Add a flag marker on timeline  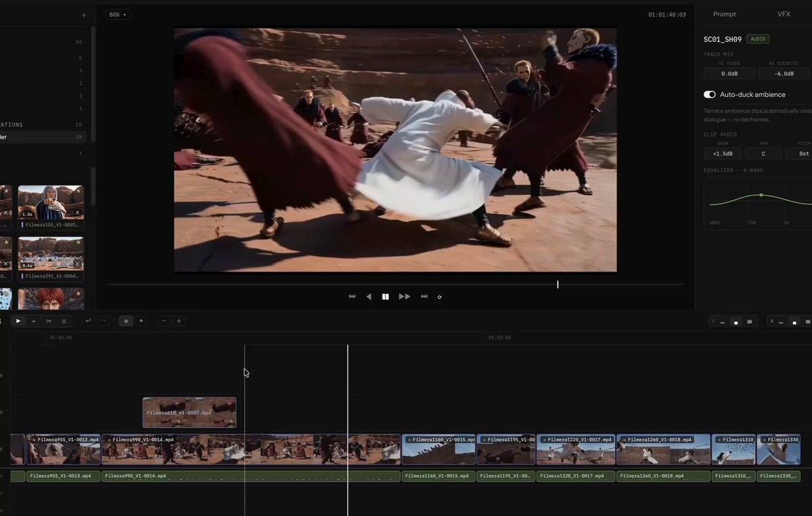pyautogui.click(x=141, y=321)
